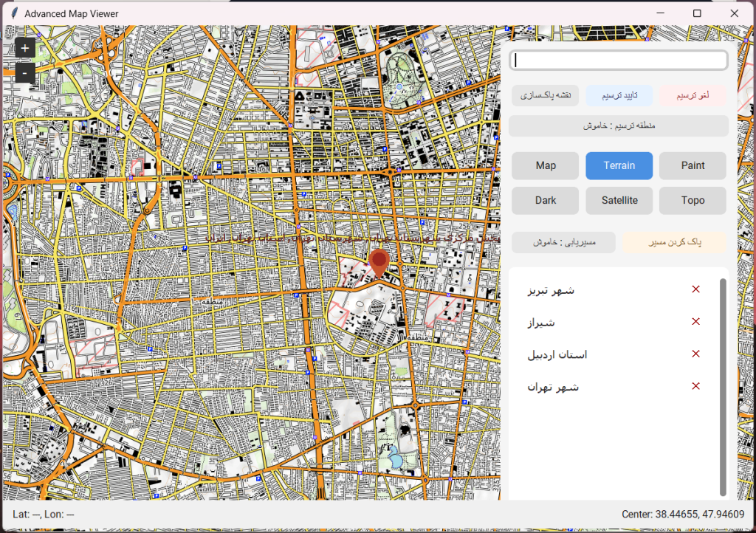Focus the search input field

pos(619,61)
